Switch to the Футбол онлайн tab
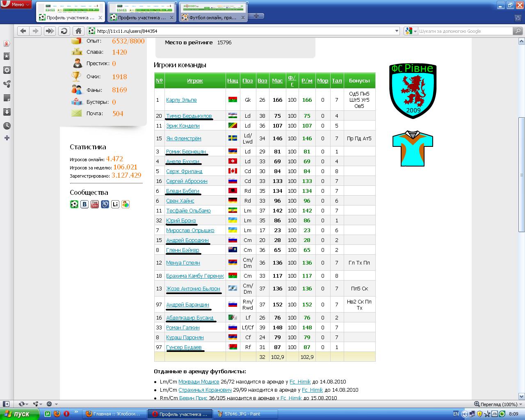The width and height of the screenshot is (525, 420). click(213, 18)
